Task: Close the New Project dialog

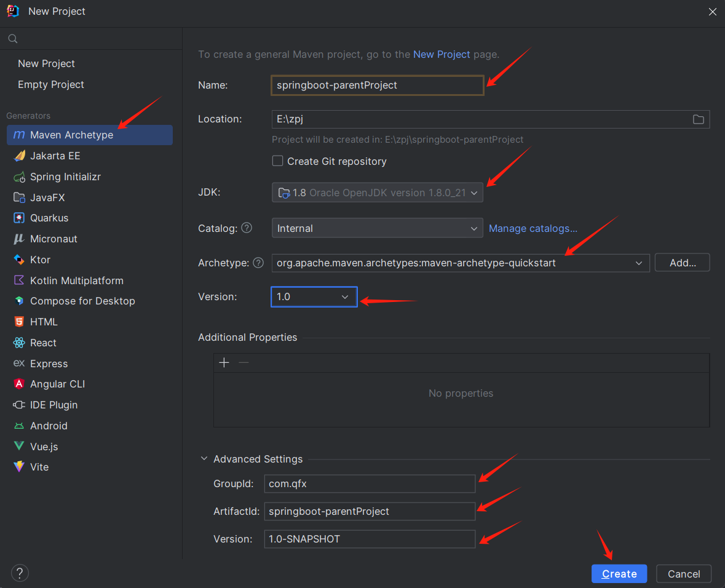Action: (713, 12)
